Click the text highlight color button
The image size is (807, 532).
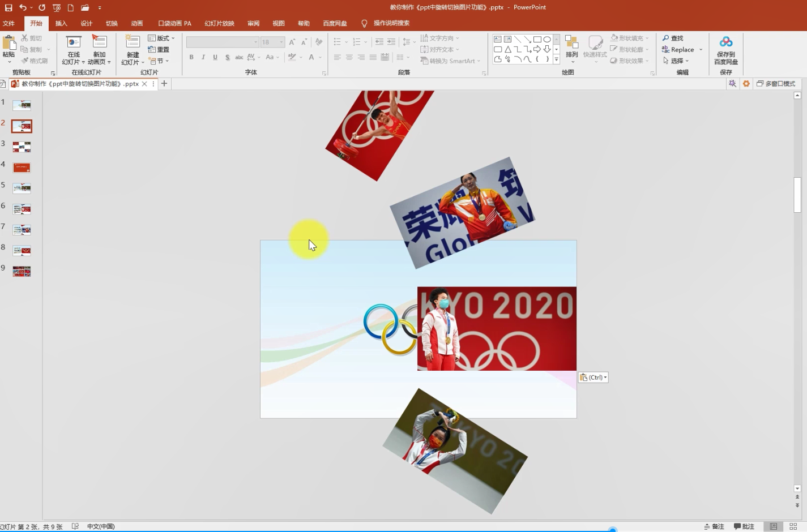[292, 57]
